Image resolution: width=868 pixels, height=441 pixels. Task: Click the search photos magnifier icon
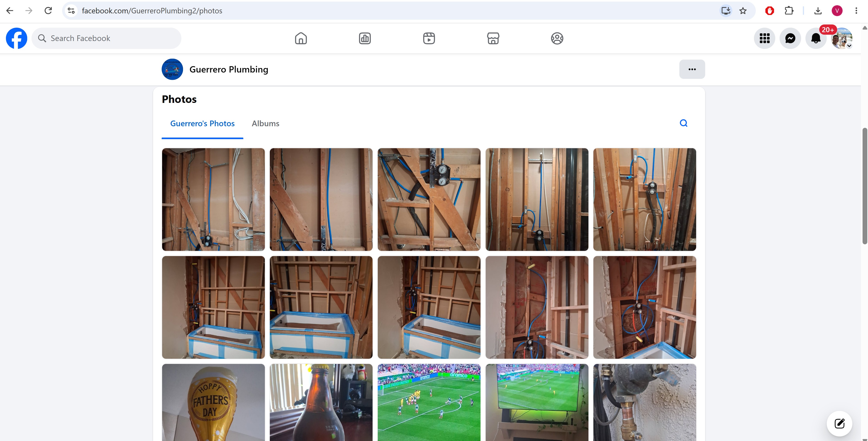pos(683,123)
